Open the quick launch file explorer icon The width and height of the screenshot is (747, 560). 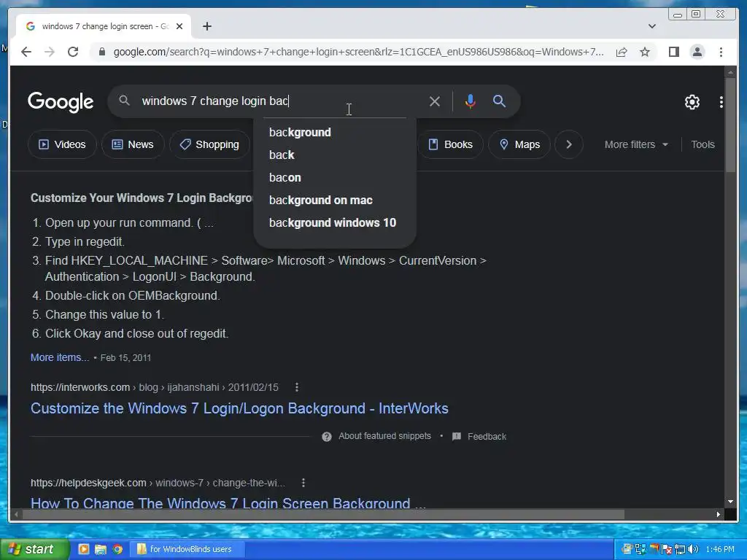101,549
